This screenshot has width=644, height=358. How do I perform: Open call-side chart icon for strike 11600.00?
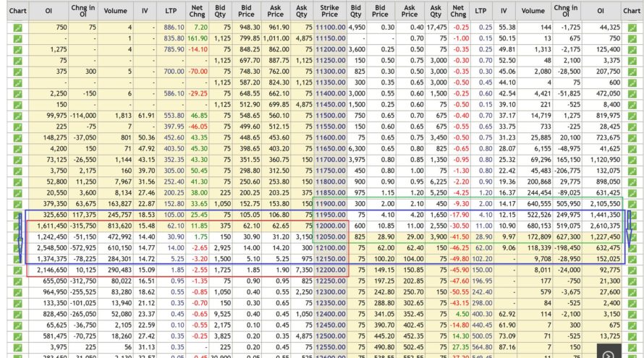[17, 138]
